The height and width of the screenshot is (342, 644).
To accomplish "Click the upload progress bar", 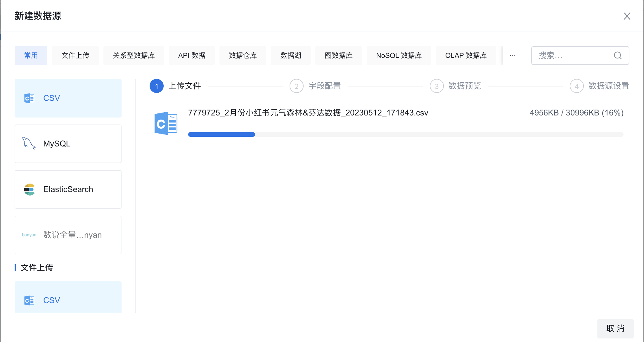I will 406,134.
